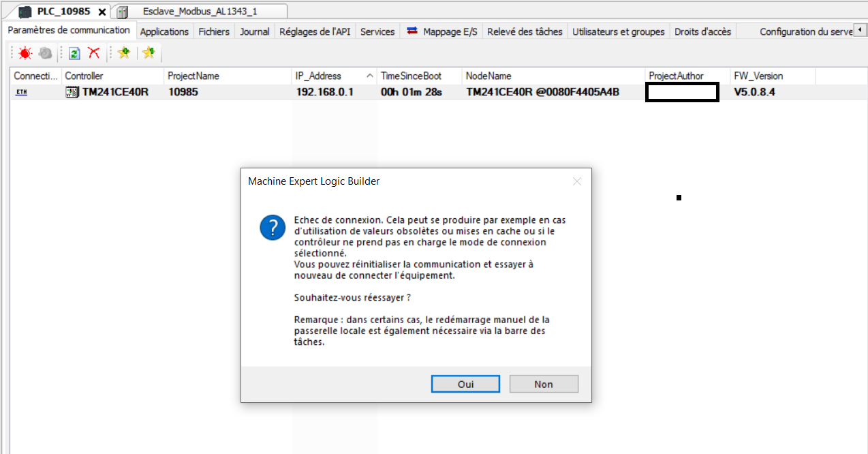The image size is (868, 454).
Task: Click the ETH connection icon in controller row
Action: click(x=21, y=92)
